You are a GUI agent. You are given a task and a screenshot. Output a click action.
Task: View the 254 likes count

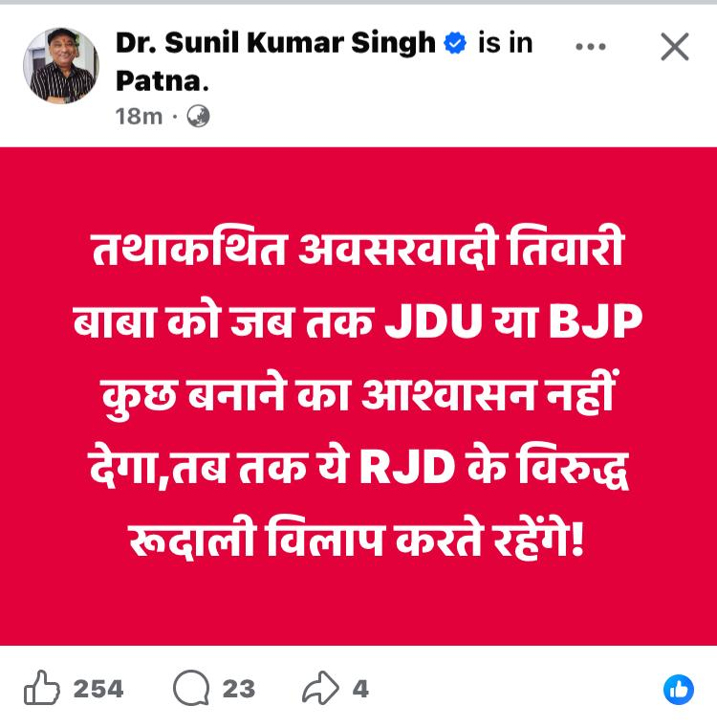pyautogui.click(x=98, y=689)
